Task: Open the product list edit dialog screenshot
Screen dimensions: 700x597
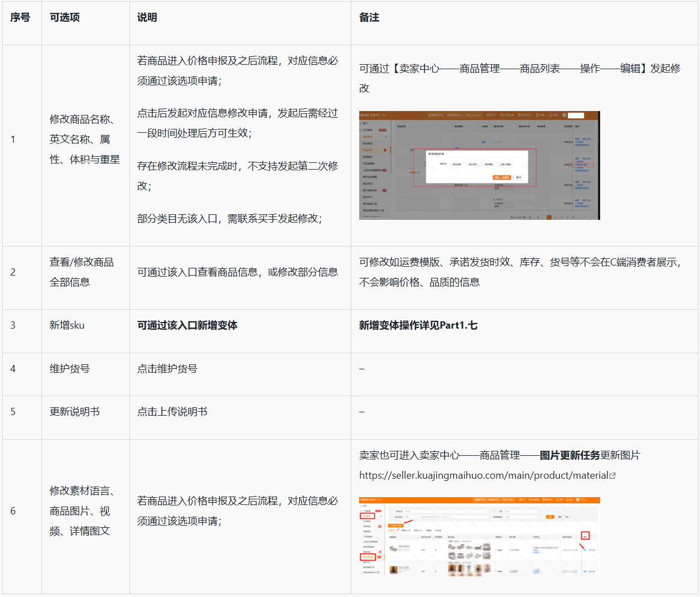Action: coord(479,165)
